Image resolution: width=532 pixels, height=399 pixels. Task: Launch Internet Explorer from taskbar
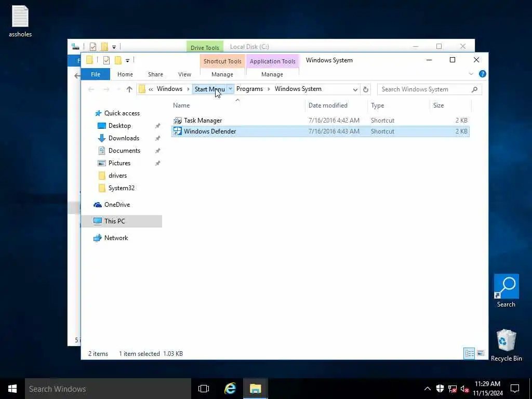click(x=230, y=389)
